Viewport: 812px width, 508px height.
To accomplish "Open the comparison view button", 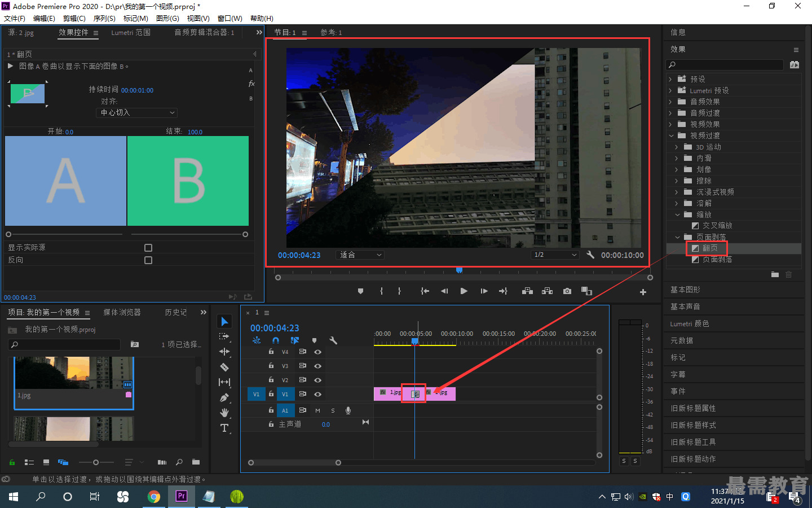I will [x=587, y=291].
